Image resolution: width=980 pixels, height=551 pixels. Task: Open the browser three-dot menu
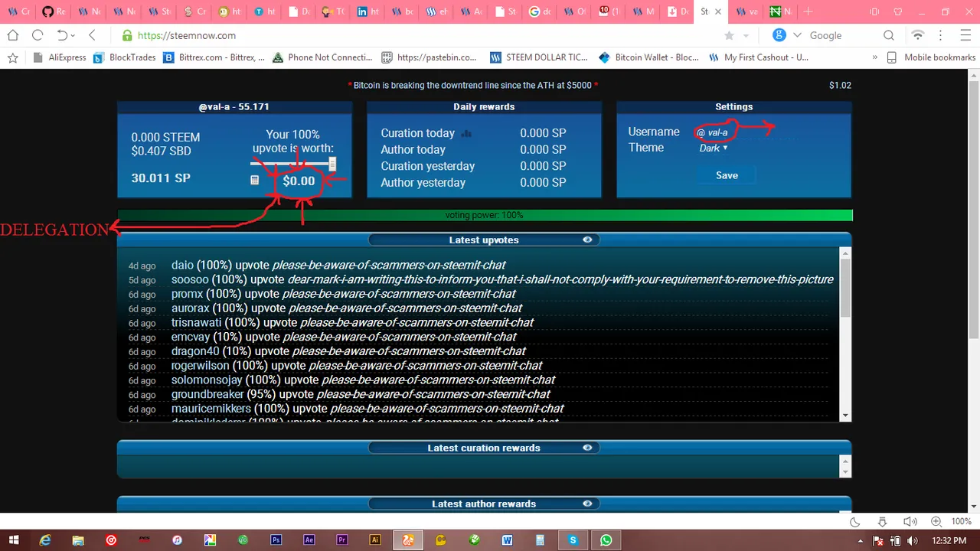[942, 35]
